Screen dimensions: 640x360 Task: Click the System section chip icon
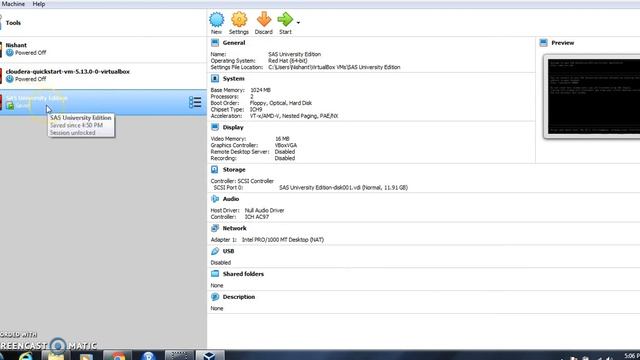(x=215, y=78)
